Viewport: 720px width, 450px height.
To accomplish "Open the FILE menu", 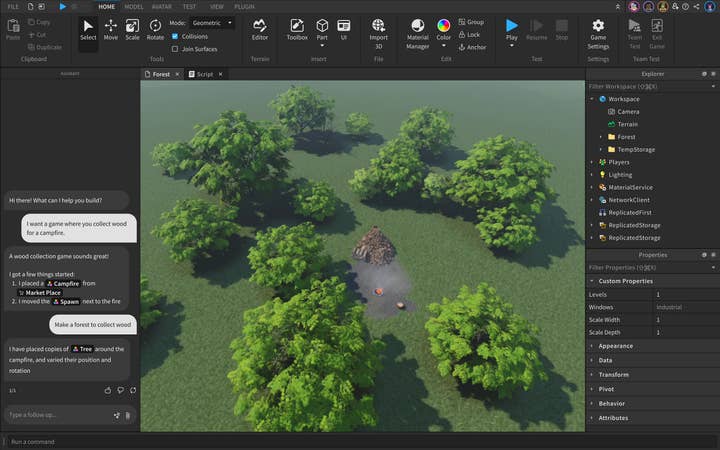I will 13,6.
